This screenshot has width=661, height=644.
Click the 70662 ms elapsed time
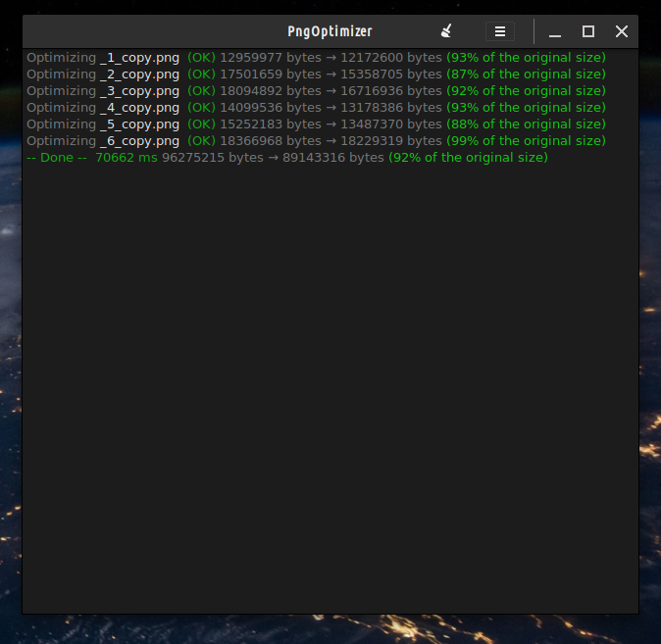pos(127,158)
